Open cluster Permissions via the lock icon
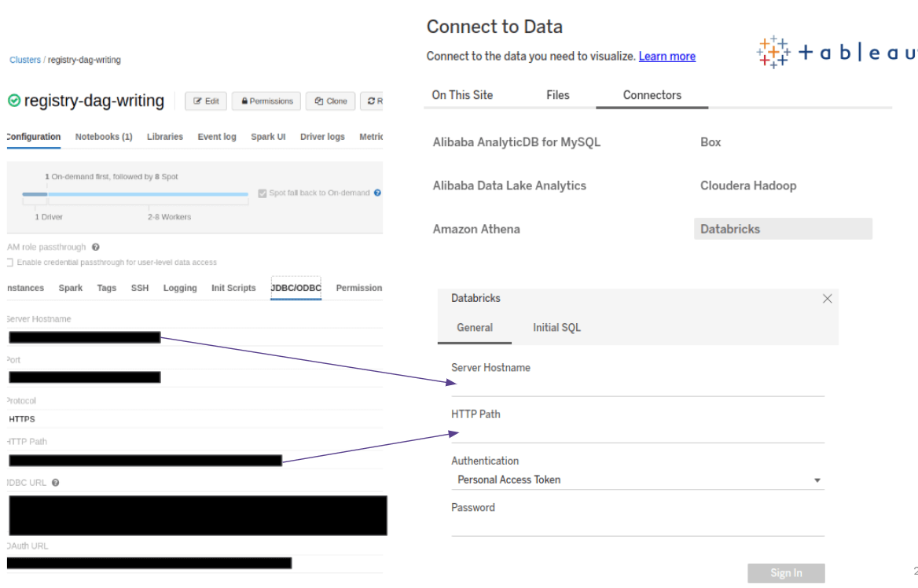918x588 pixels. click(x=245, y=101)
